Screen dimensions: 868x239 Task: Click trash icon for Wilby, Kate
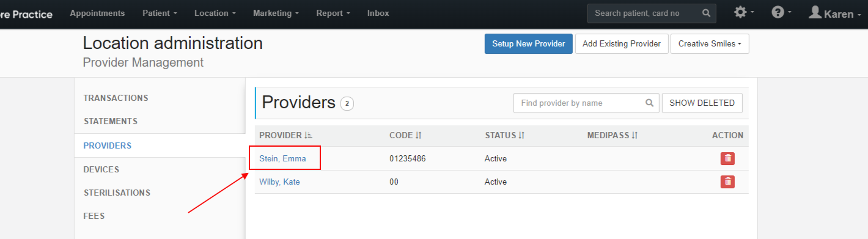727,182
